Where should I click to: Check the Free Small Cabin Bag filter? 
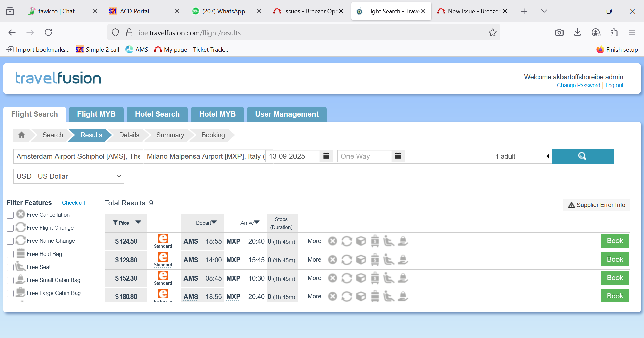click(10, 280)
